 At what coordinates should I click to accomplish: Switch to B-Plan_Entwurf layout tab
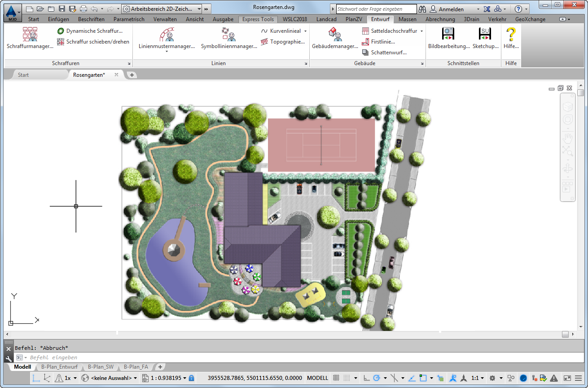click(59, 367)
